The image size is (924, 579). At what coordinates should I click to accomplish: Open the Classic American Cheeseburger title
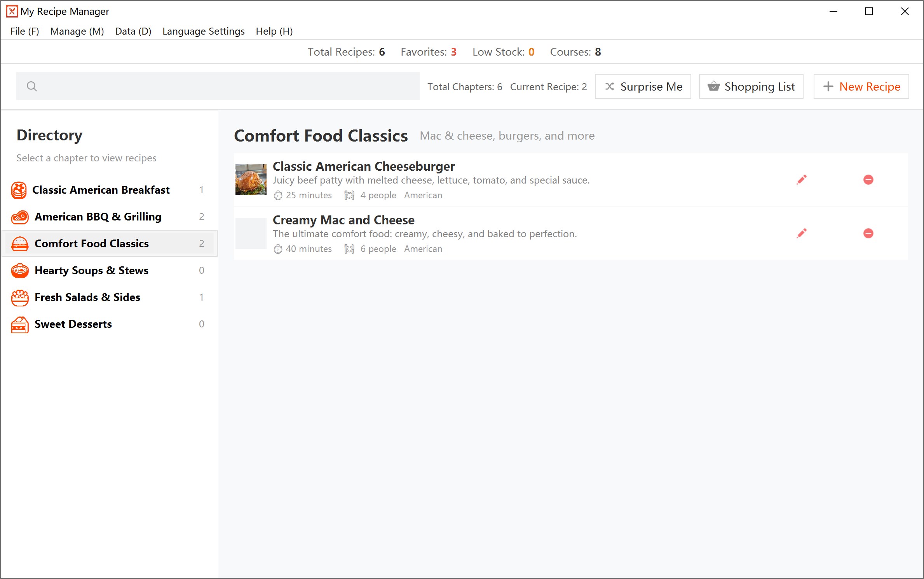[x=364, y=166]
